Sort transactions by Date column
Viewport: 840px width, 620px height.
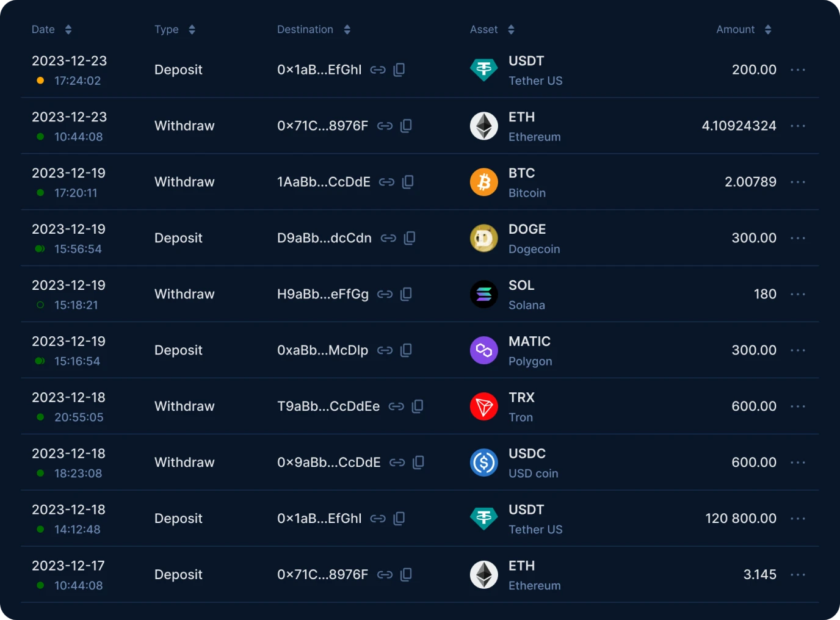click(x=68, y=29)
